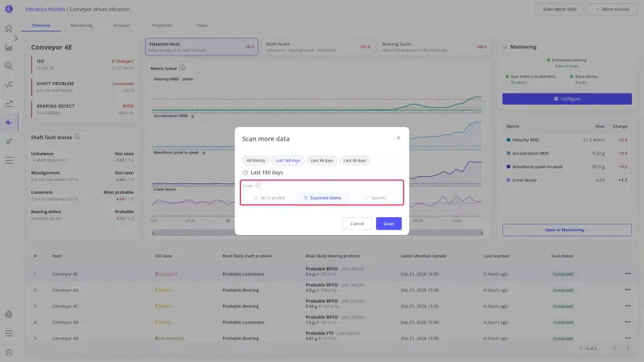
Task: Select the Vibration level card
Action: [x=201, y=47]
